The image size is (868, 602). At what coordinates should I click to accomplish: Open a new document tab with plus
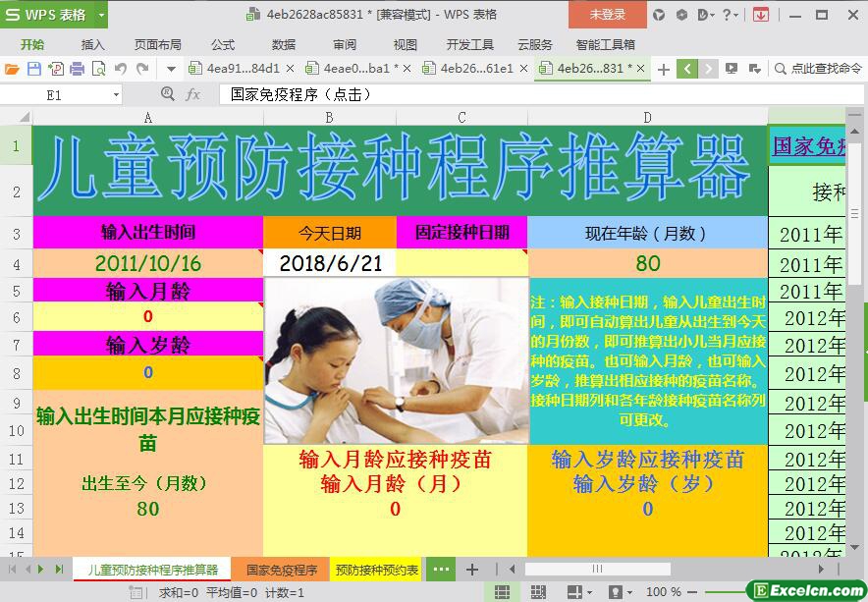tap(664, 69)
